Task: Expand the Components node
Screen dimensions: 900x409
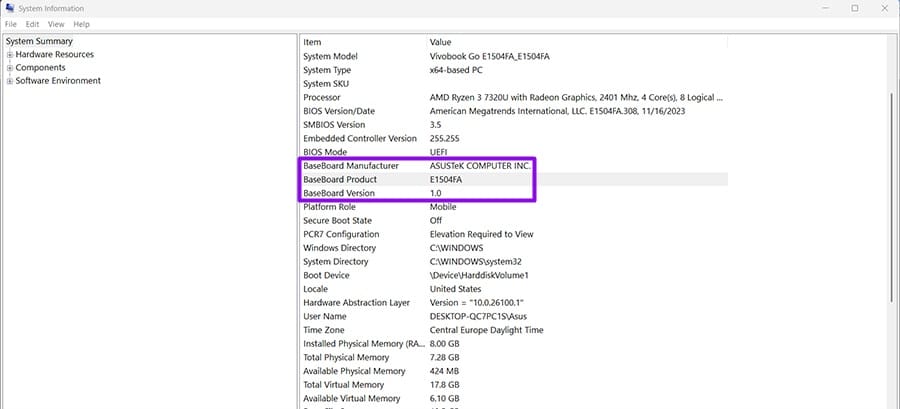Action: [x=10, y=68]
